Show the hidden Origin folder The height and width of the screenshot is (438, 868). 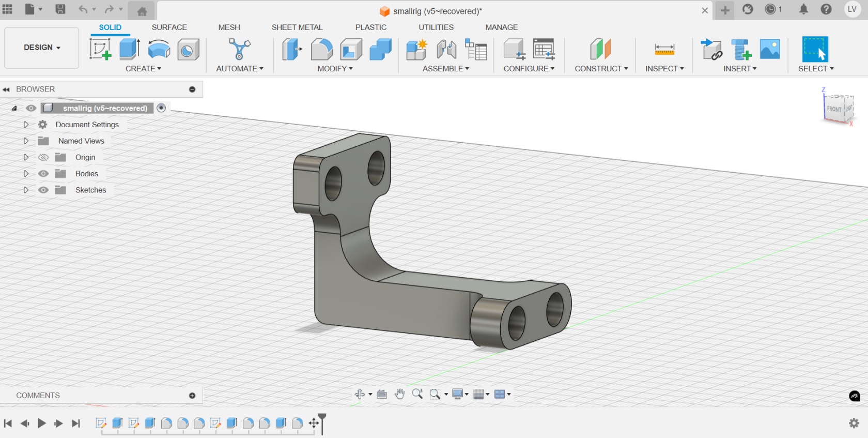tap(43, 157)
